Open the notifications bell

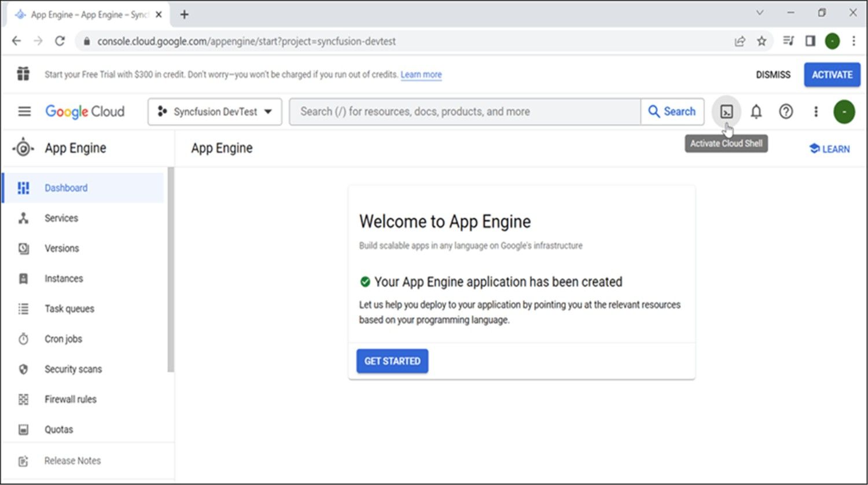tap(756, 112)
